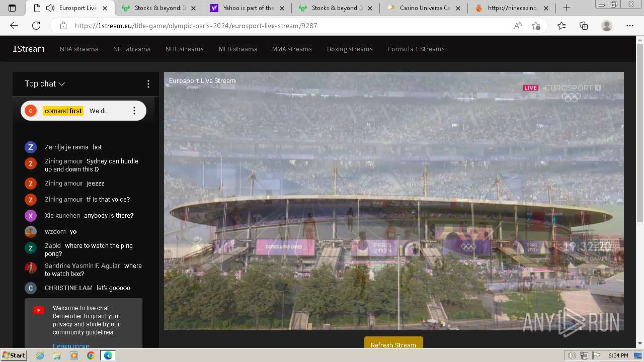Viewport: 644px width, 362px height.
Task: Click Sandrine Yasmin's profile picture
Action: click(x=31, y=267)
